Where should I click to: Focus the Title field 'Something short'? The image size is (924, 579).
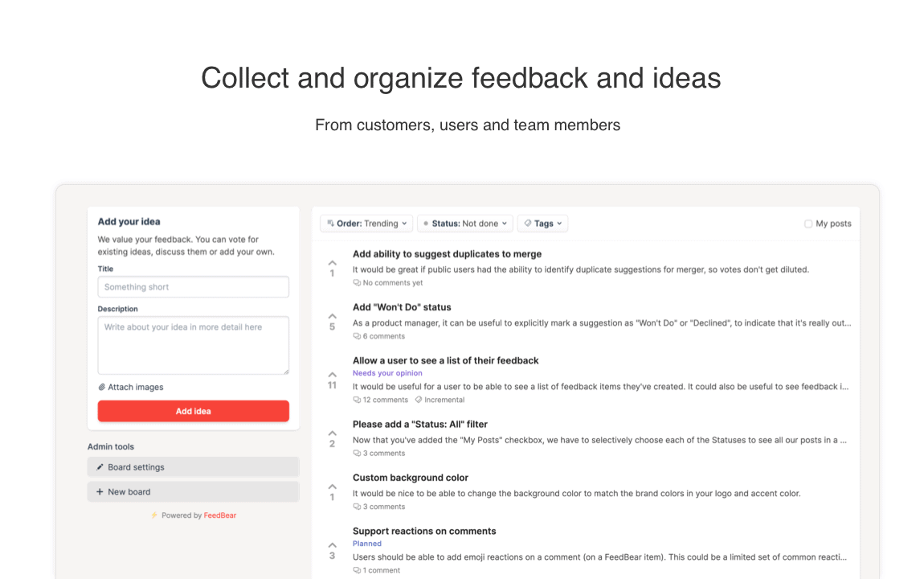coord(194,287)
